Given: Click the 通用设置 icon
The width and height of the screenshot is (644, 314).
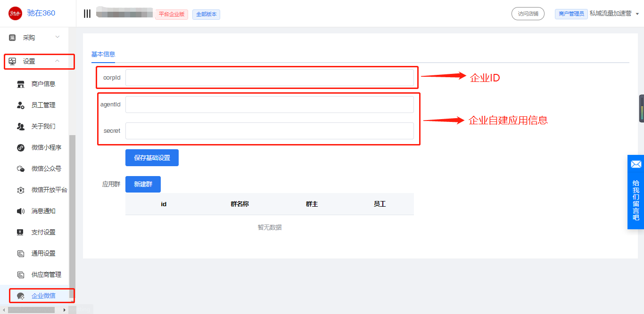Looking at the screenshot, I should [x=21, y=254].
